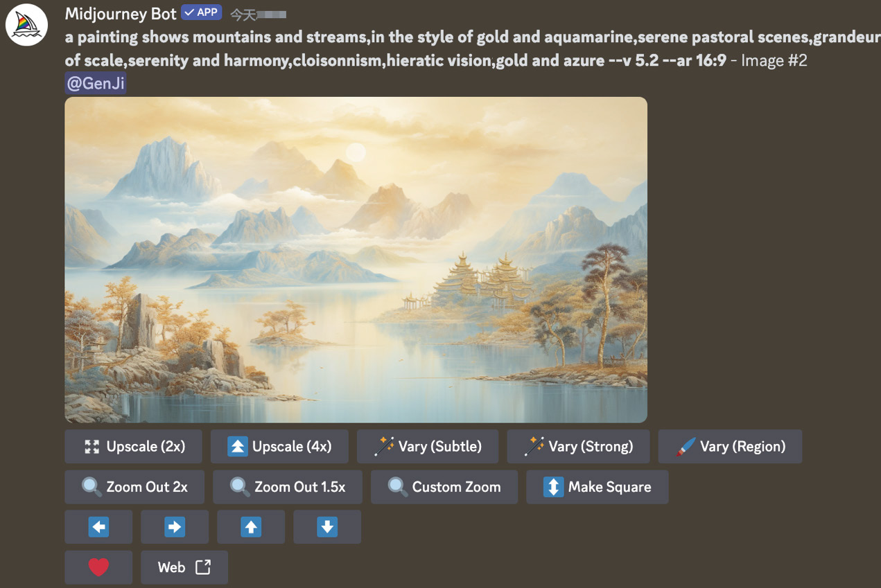Click the Midjourney Bot username
This screenshot has width=881, height=588.
click(x=121, y=14)
